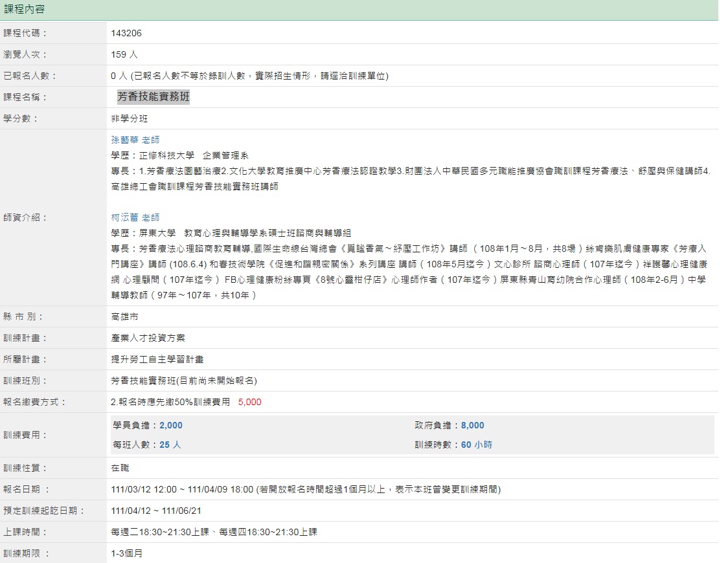Click the trainee cost value 2,000
Viewport: 728px width, 563px height.
[171, 425]
